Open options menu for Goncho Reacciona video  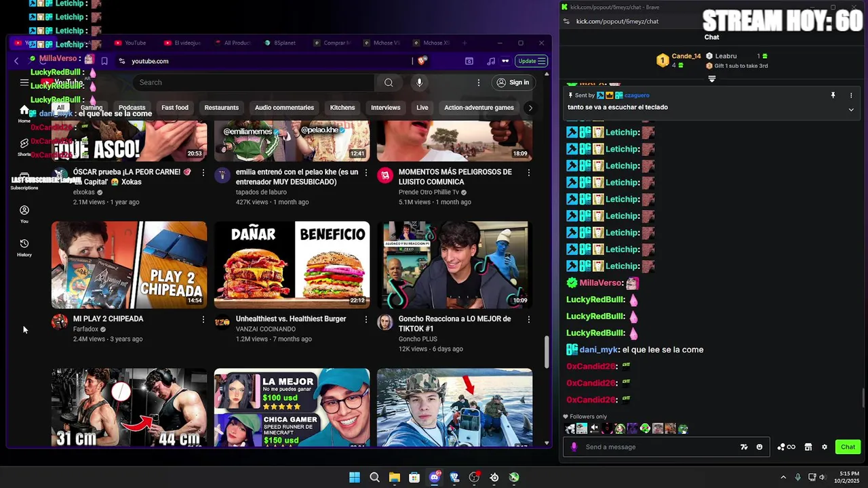tap(529, 319)
